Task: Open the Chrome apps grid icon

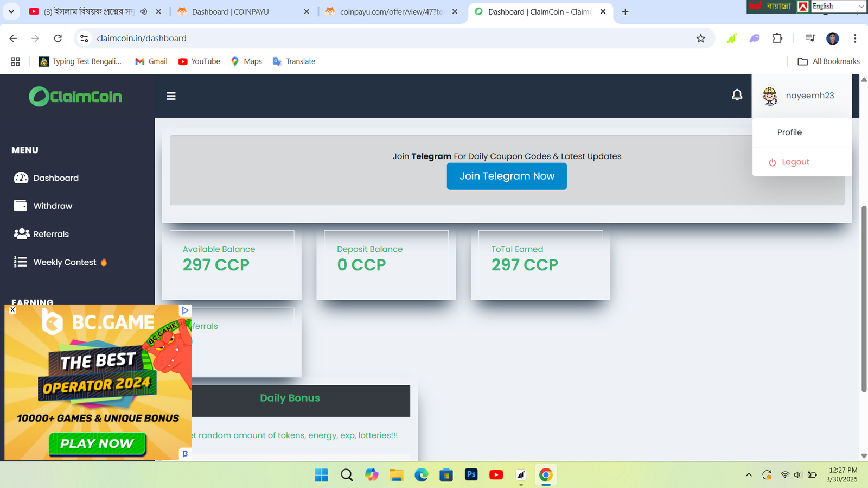Action: (15, 61)
